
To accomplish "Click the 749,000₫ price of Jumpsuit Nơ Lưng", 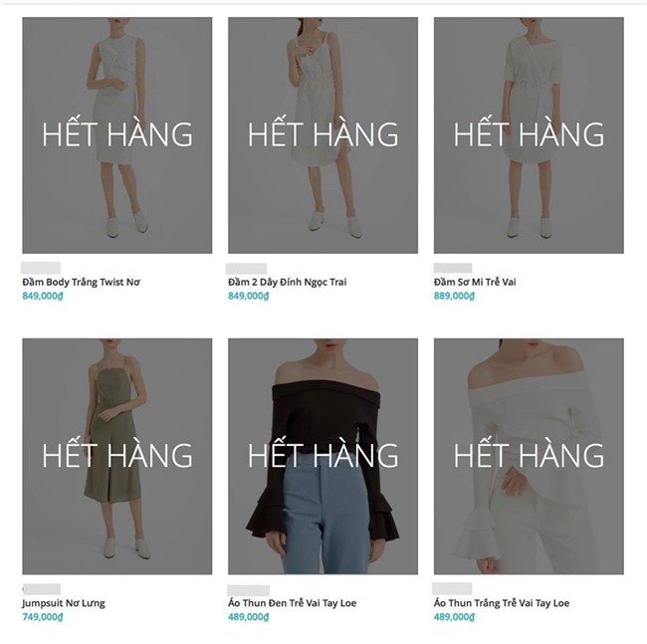I will (x=43, y=617).
